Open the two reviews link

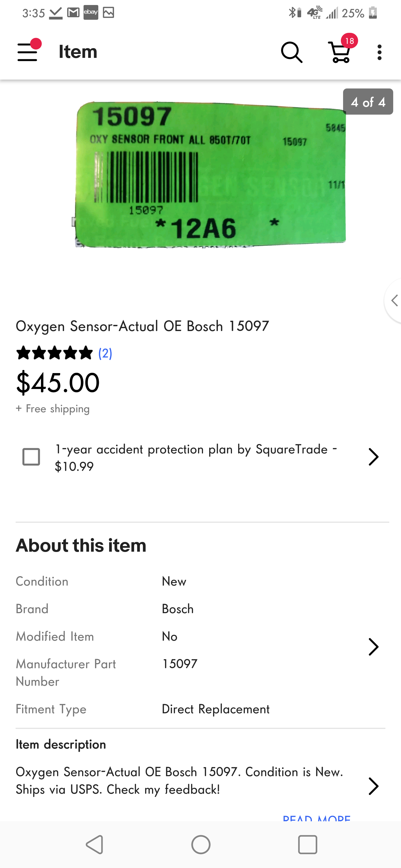(x=105, y=353)
